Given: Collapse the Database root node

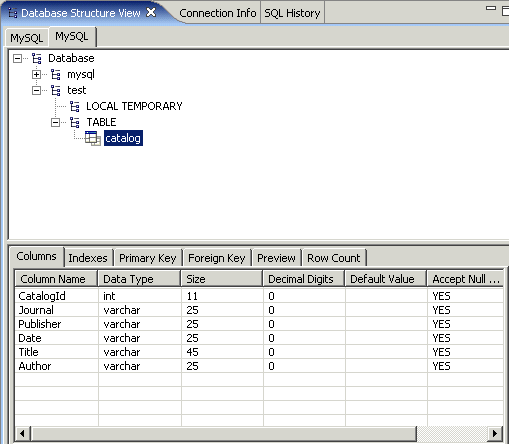Looking at the screenshot, I should tap(17, 59).
